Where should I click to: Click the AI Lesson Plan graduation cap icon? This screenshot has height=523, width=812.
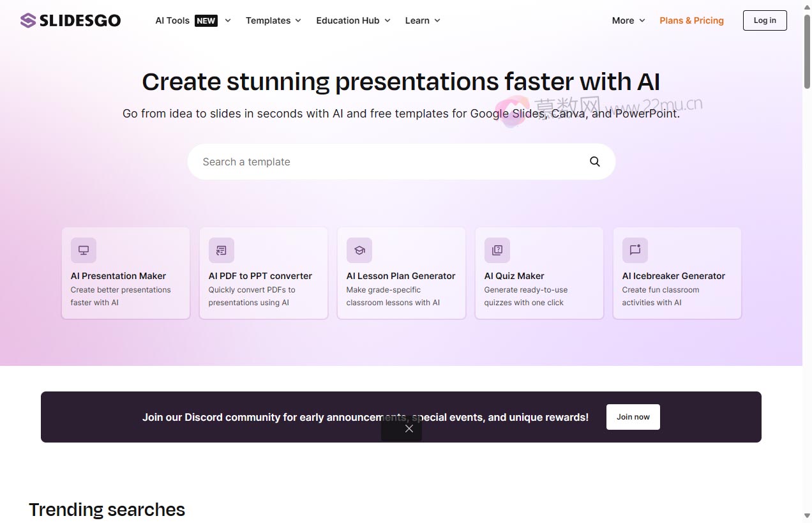pos(359,250)
